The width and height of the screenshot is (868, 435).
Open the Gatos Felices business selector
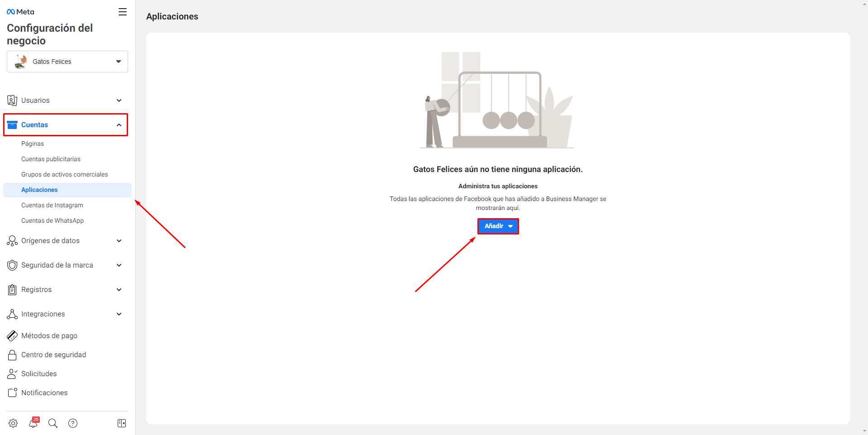click(x=67, y=62)
